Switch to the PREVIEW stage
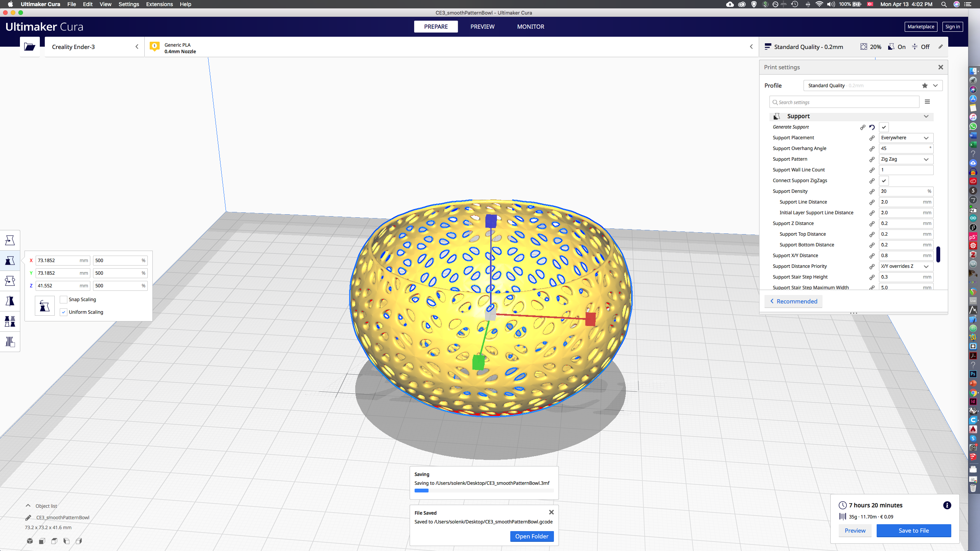The height and width of the screenshot is (551, 980). (482, 27)
